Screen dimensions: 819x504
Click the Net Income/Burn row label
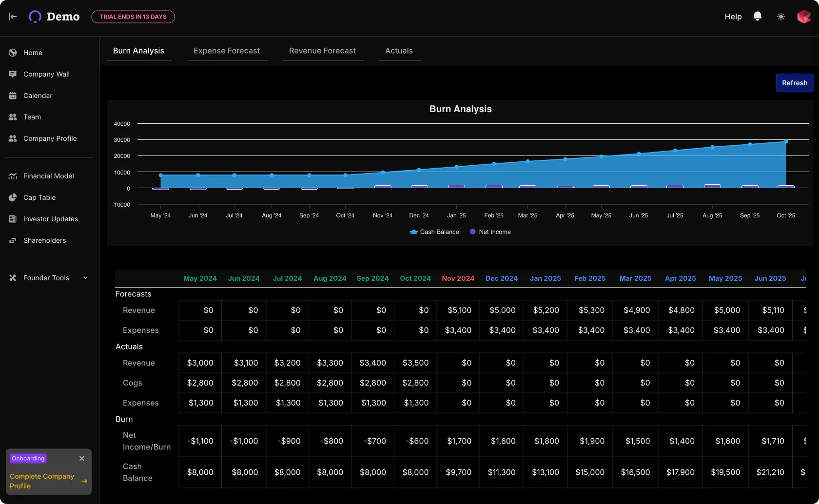click(146, 441)
